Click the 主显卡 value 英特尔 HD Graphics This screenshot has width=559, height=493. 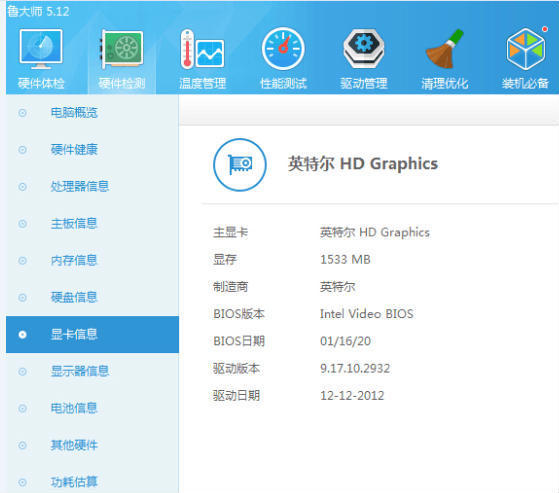[x=375, y=233]
